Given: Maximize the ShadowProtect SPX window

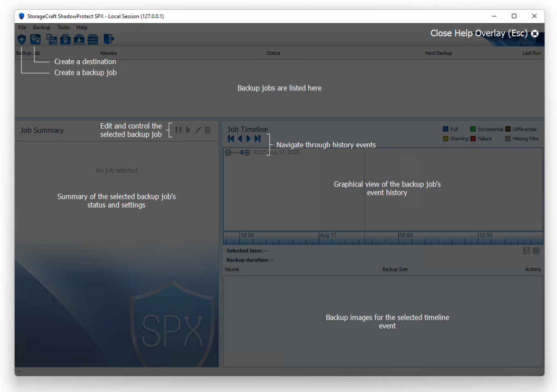Looking at the screenshot, I should point(514,16).
